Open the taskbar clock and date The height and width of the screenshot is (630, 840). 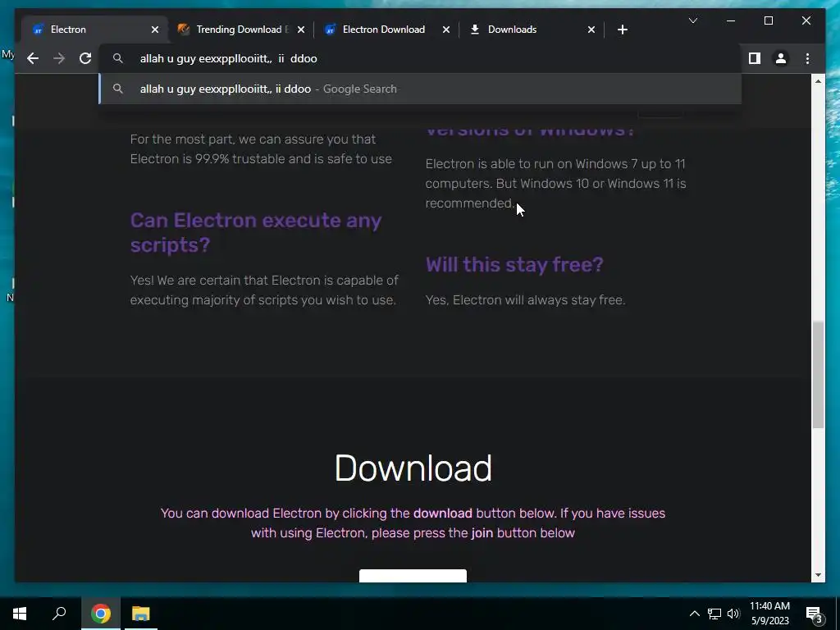pyautogui.click(x=769, y=614)
